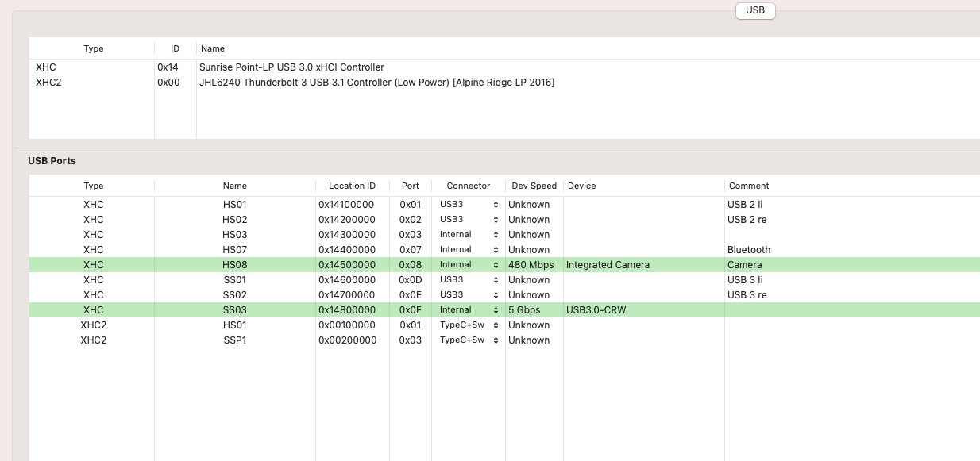Select location ID 0x14300000
Viewport: 980px width, 461px height.
[347, 235]
